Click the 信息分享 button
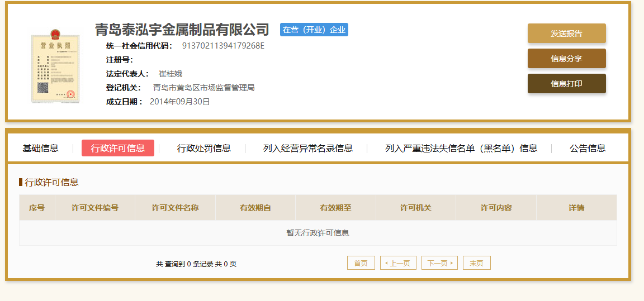Screen dimensions: 644x301 (566, 59)
